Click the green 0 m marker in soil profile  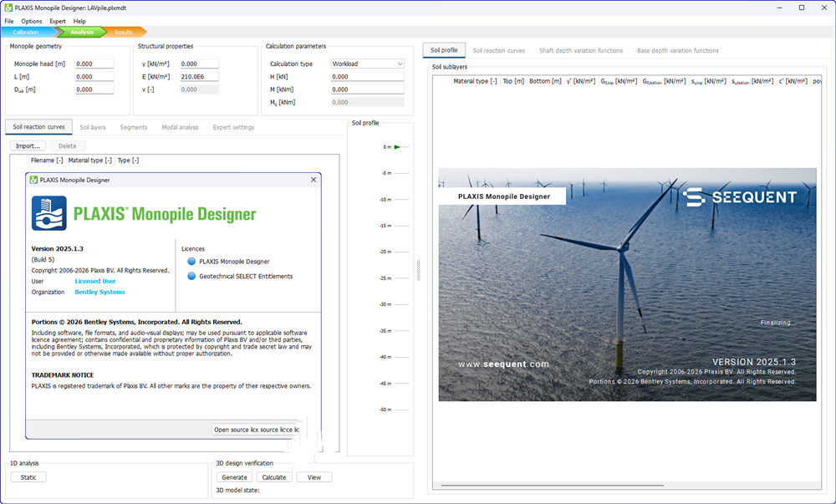click(396, 147)
